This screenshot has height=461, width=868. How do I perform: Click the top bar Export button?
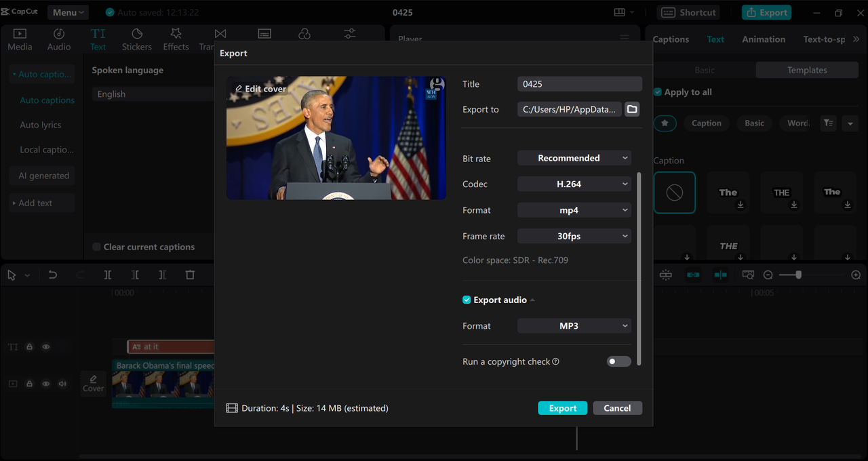tap(766, 12)
